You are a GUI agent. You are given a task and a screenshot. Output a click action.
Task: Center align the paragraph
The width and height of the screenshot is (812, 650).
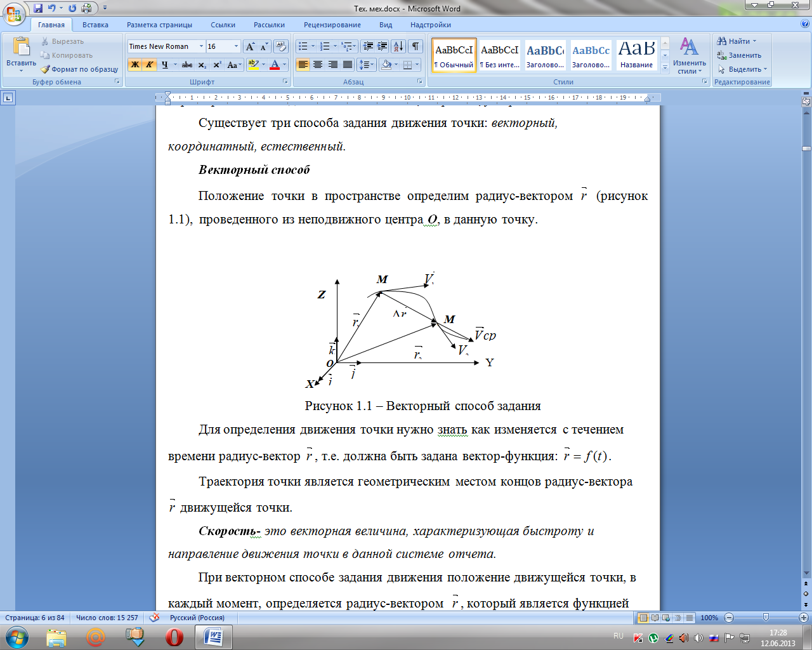point(318,65)
